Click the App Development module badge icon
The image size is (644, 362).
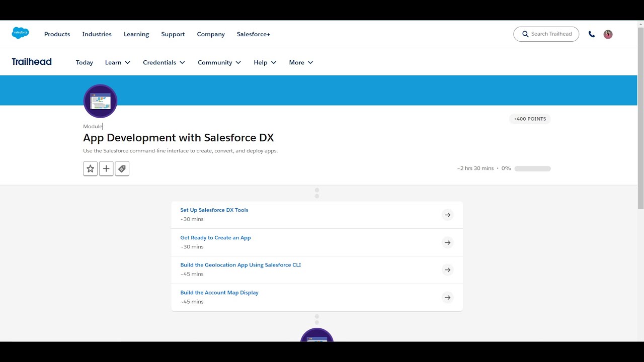100,101
